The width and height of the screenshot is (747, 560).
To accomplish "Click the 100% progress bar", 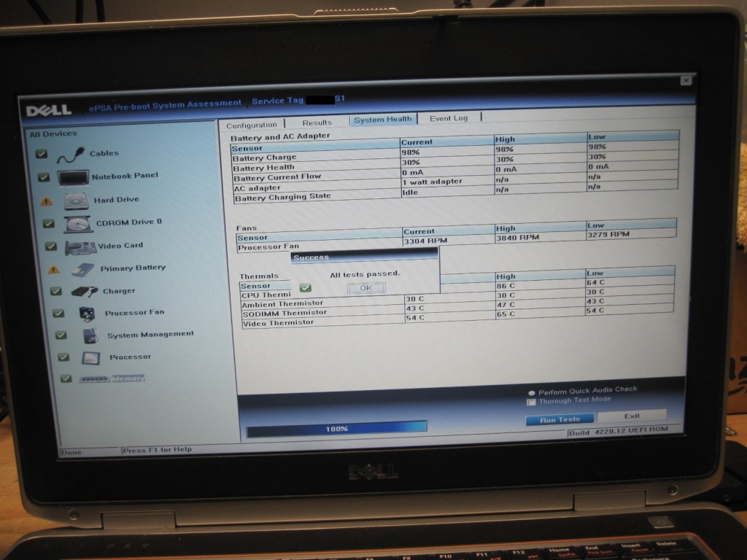I will 336,429.
